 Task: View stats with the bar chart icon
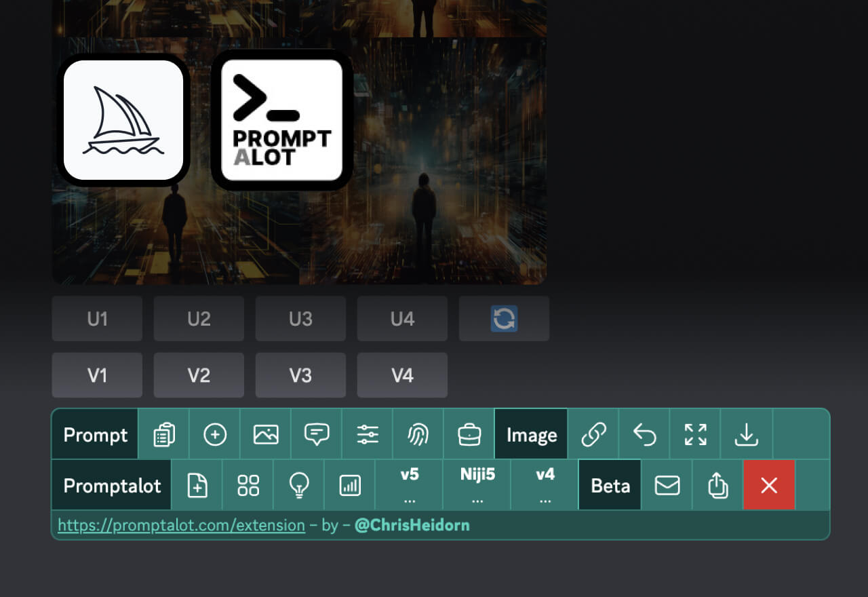tap(350, 485)
